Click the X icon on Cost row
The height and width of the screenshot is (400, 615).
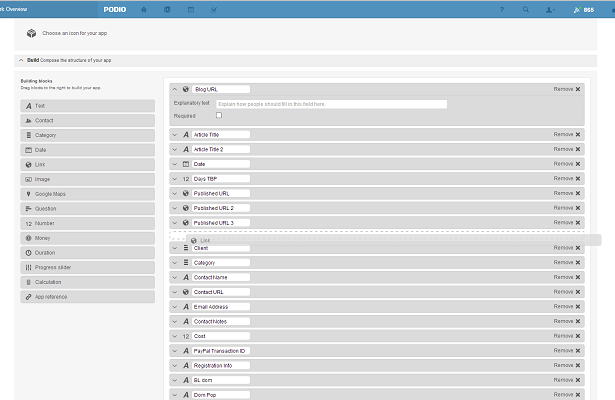click(578, 336)
